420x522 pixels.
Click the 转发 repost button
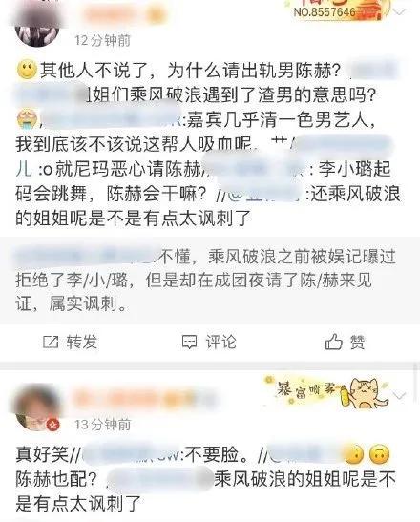pyautogui.click(x=71, y=342)
